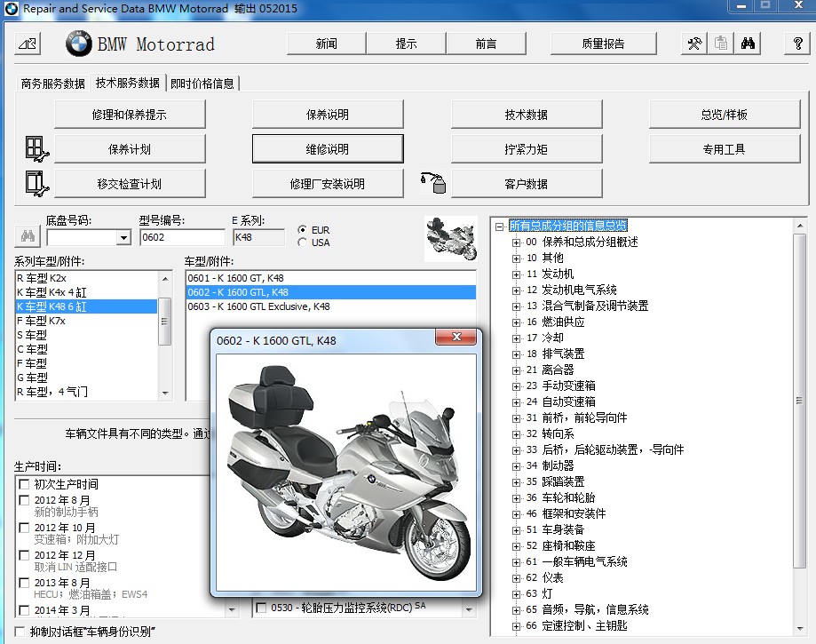
Task: Click the oil can icon beside 客户数据
Action: point(433,183)
